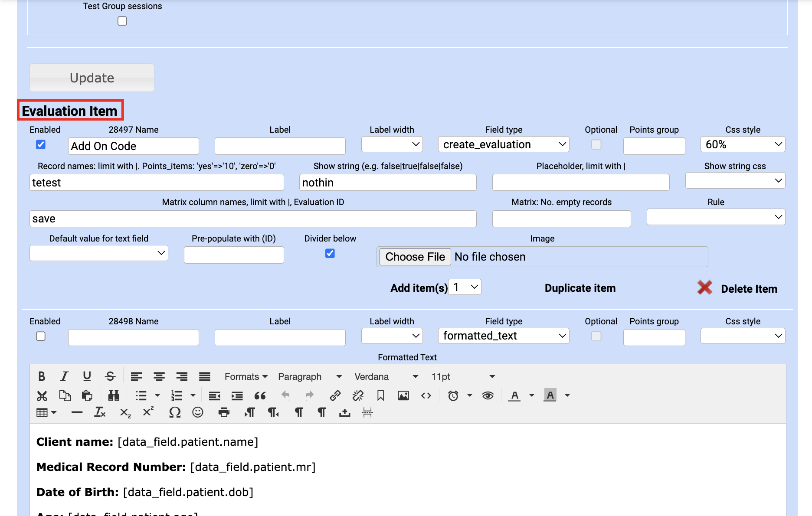Screen dimensions: 812x516
Task: Enable the Test Group sessions checkbox
Action: pos(122,20)
